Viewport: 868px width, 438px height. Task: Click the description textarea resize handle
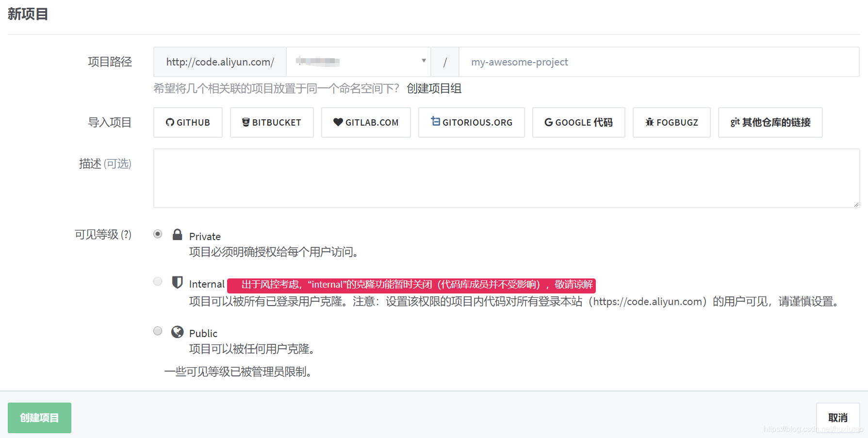pos(856,204)
